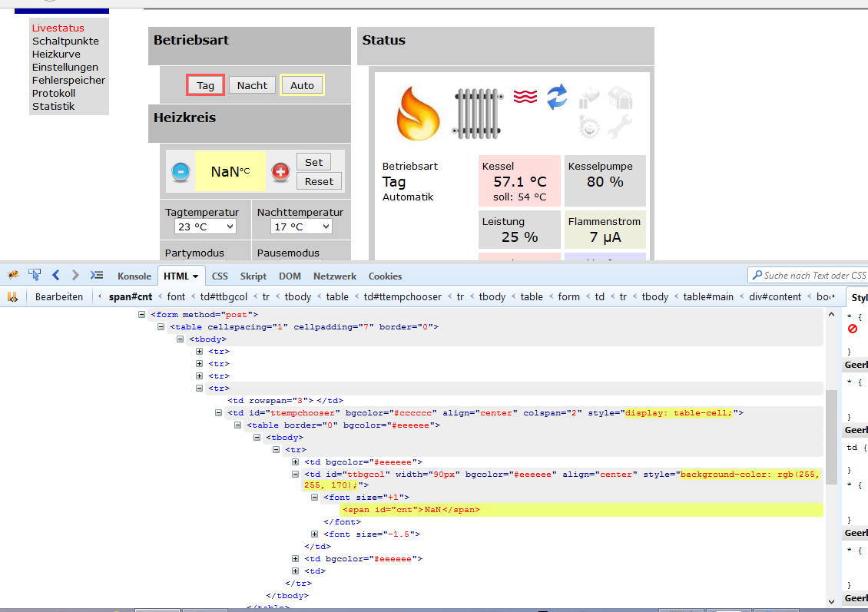Collapse the form method=post node
Viewport: 868px width, 612px height.
click(x=141, y=314)
